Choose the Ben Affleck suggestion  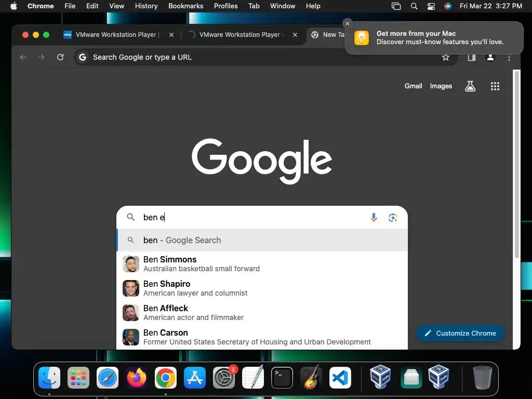[262, 312]
